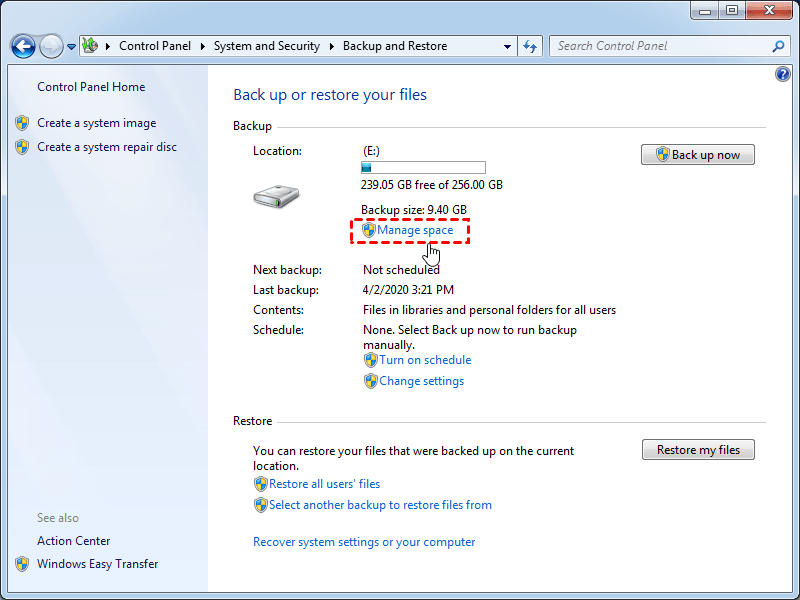Open Action Center under See also
The image size is (800, 600).
pyautogui.click(x=73, y=541)
